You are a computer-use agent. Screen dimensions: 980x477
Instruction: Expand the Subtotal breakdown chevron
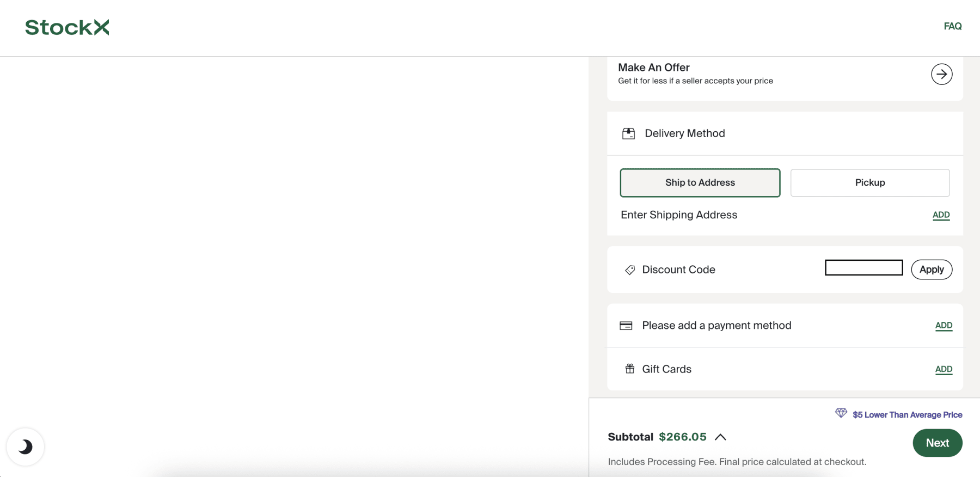point(720,437)
